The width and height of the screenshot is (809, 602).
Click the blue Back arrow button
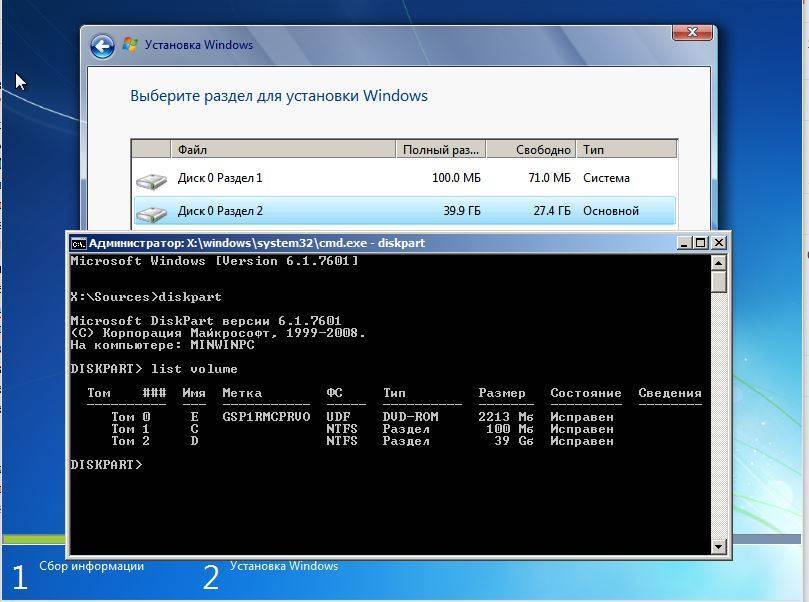pyautogui.click(x=102, y=46)
